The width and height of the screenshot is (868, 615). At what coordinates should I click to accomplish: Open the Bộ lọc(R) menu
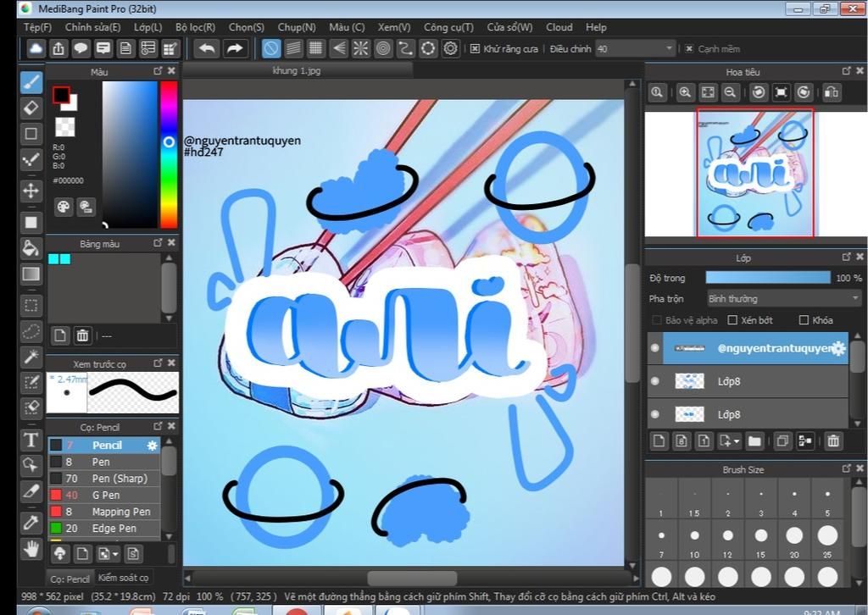[196, 27]
